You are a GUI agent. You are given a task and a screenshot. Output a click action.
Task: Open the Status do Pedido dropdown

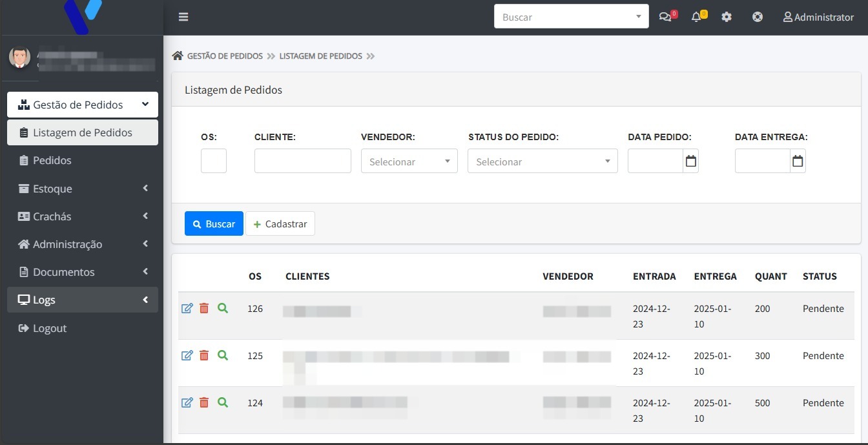[x=542, y=161]
